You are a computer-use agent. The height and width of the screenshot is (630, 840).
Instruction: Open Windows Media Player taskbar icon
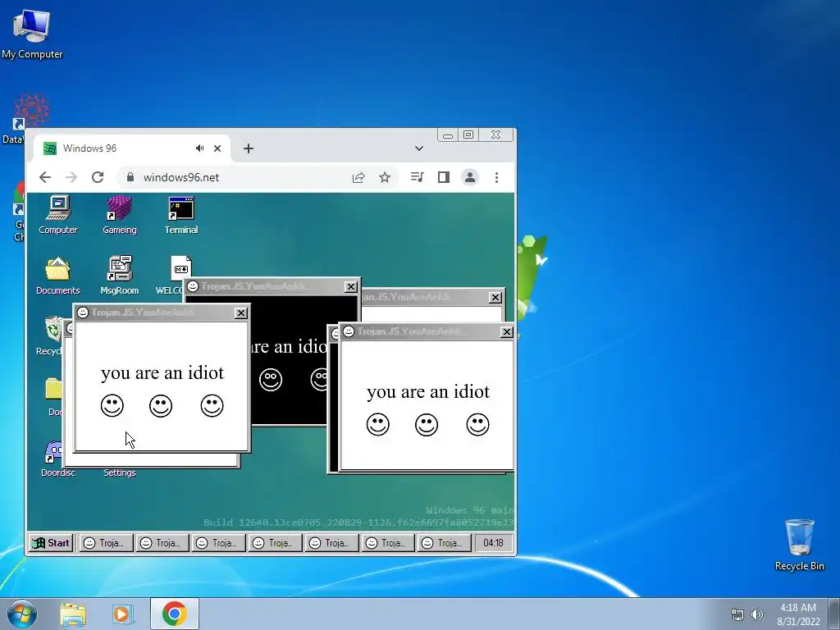click(x=122, y=614)
